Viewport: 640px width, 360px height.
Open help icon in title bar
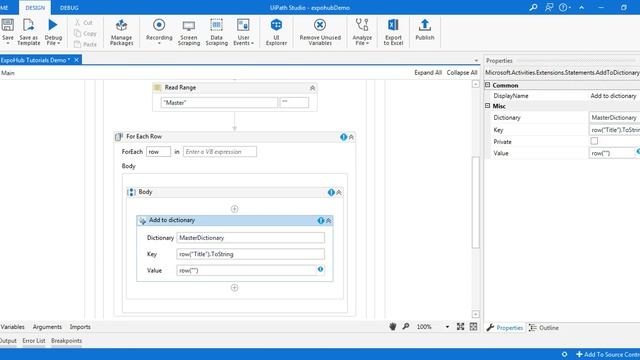pos(564,7)
